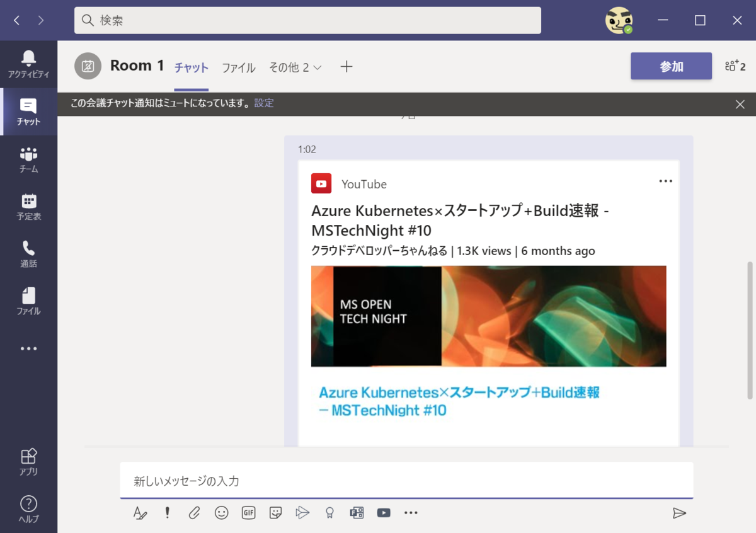Expand the その他 2 tab overflow menu
Screen dimensions: 756x533
(x=295, y=67)
